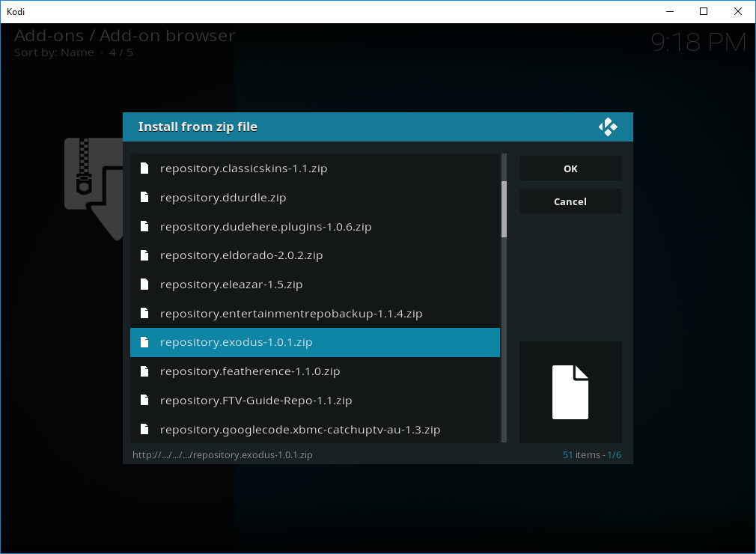The width and height of the screenshot is (756, 554).
Task: Click file icon beside repository.ddurdle.zip
Action: [x=144, y=197]
